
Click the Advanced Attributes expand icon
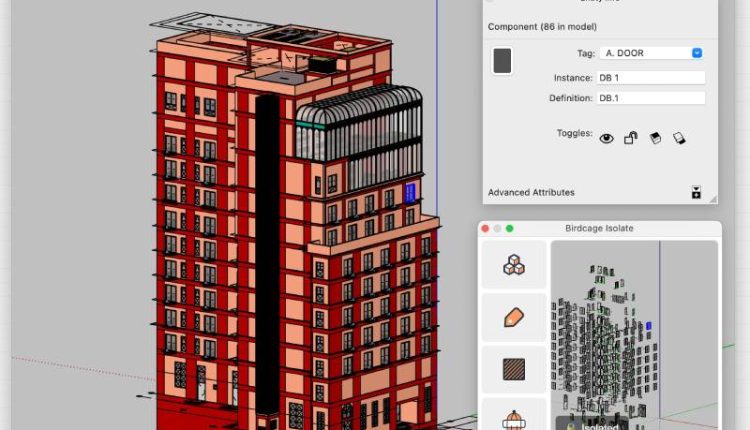pos(696,192)
